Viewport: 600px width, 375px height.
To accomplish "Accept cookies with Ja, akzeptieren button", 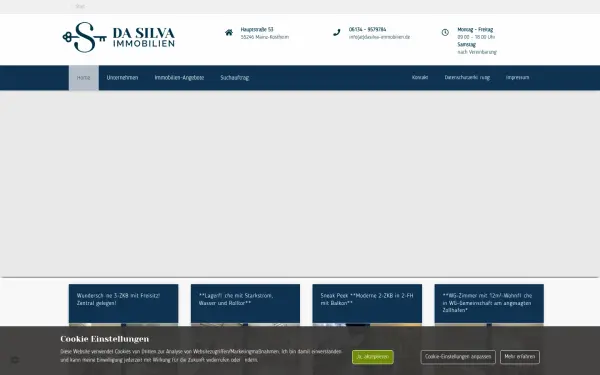I will pos(373,357).
